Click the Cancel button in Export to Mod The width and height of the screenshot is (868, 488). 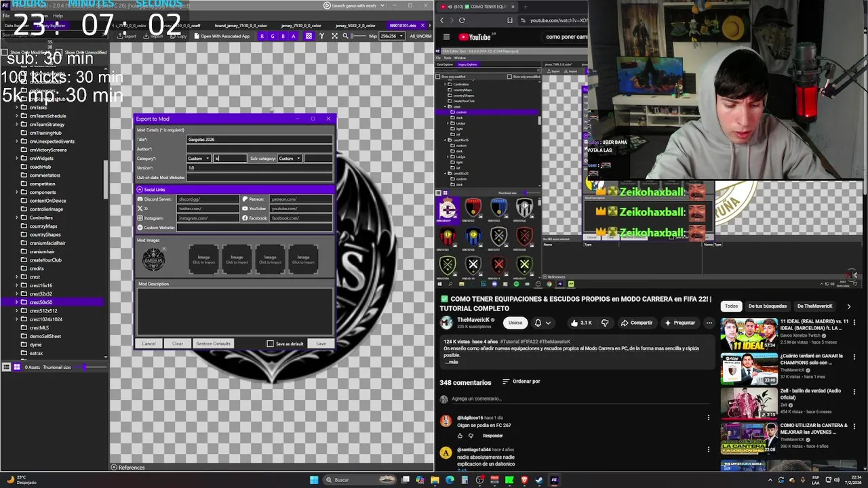(149, 344)
